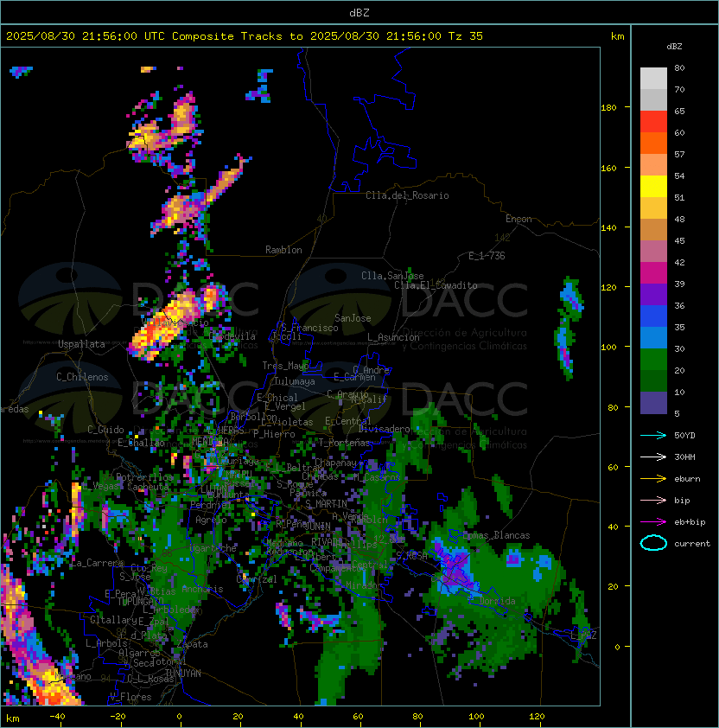Select the yellow 51–54 dBZ swatch

[x=653, y=186]
